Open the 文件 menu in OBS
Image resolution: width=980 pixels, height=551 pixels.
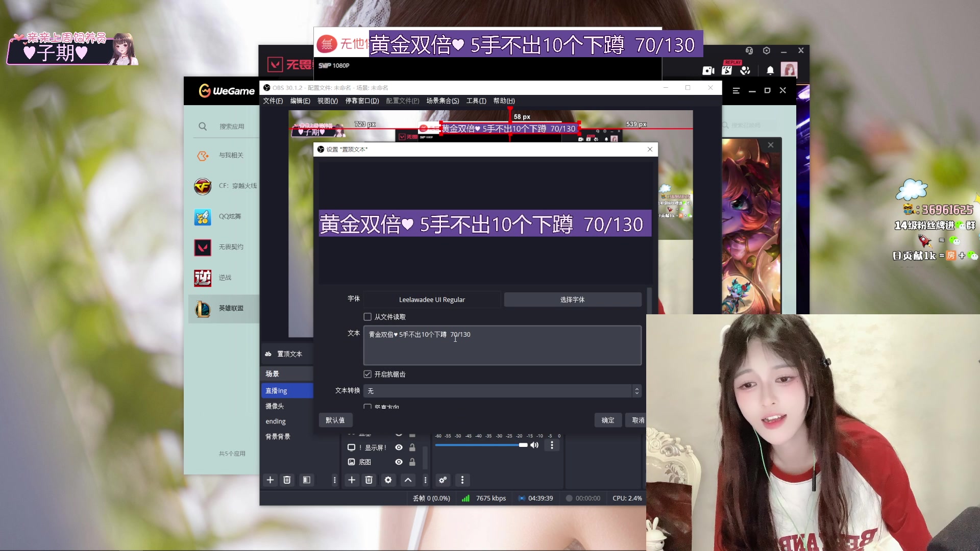[x=273, y=101]
